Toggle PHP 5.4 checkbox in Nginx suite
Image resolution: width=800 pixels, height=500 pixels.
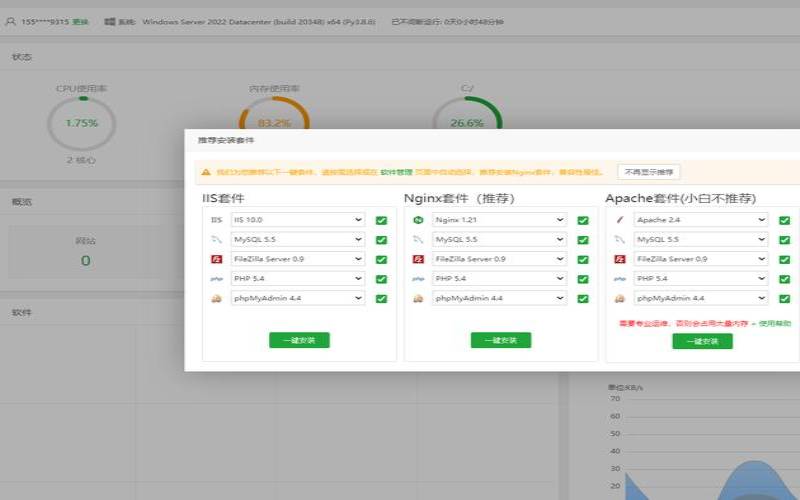[583, 279]
